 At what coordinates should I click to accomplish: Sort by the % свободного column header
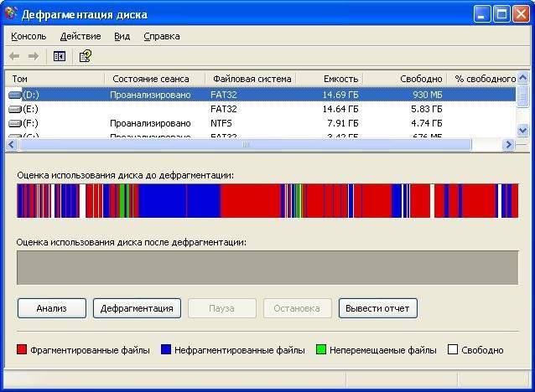coord(482,79)
